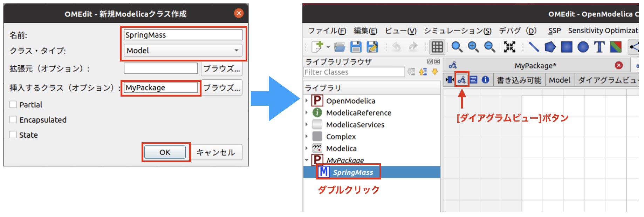Open Documentation View info icon
Screen dimensions: 644x217
click(x=485, y=80)
